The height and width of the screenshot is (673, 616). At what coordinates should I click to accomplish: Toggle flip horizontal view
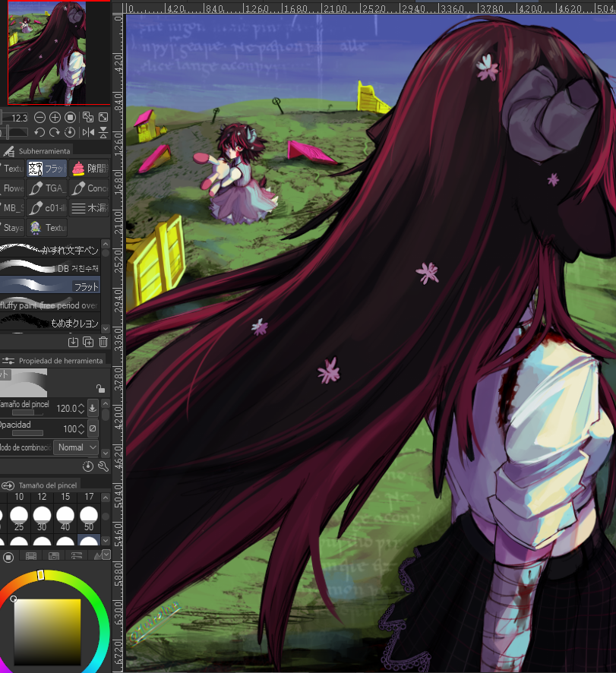(88, 133)
